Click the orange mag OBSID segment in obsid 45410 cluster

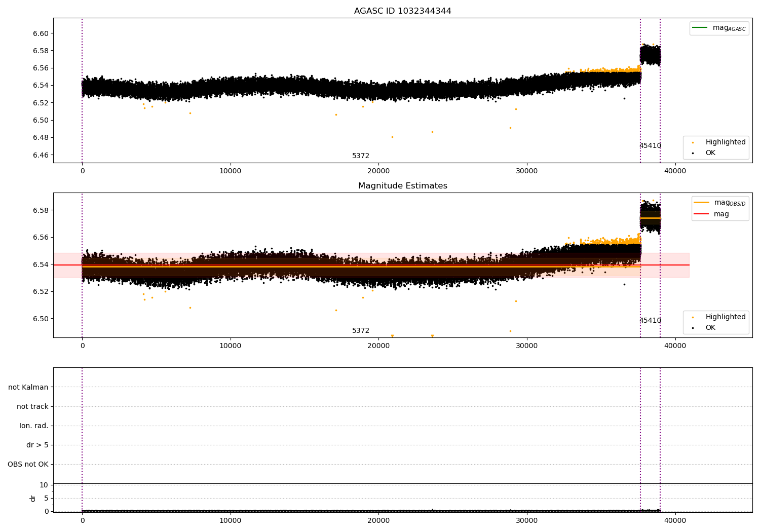[650, 218]
